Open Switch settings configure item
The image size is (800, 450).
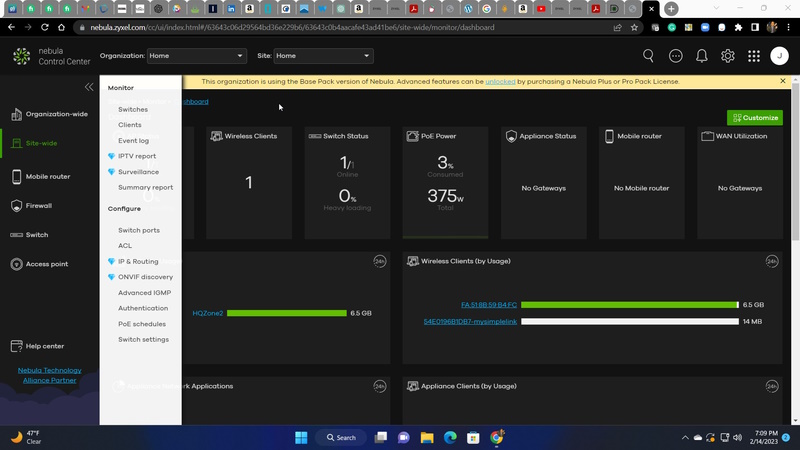[143, 340]
